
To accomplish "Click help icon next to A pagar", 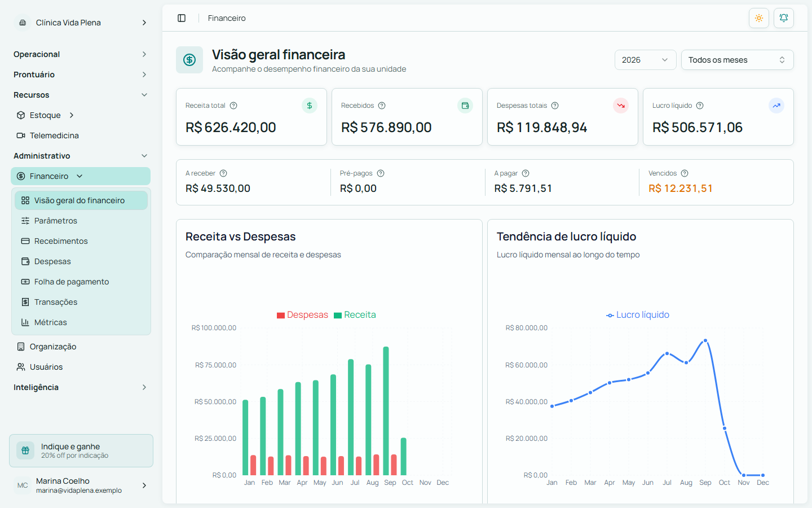I will [x=526, y=173].
